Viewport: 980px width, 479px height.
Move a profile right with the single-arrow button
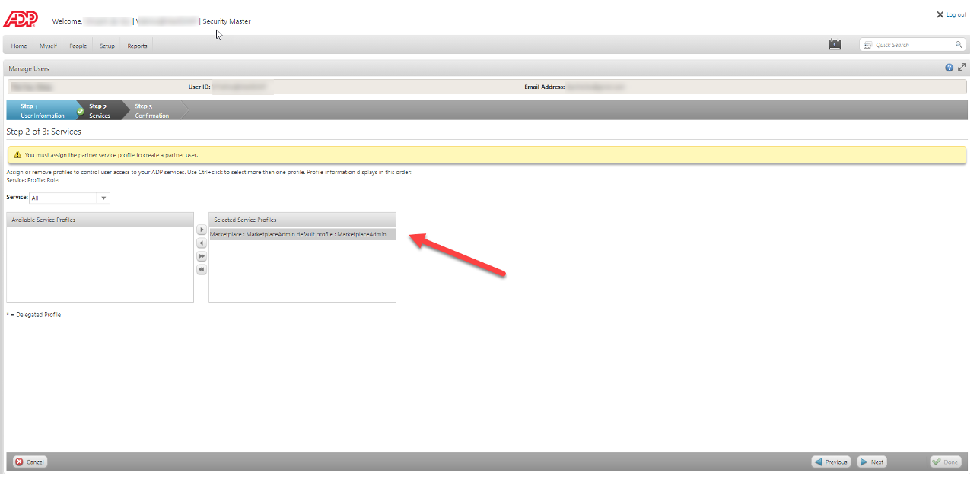pos(201,229)
